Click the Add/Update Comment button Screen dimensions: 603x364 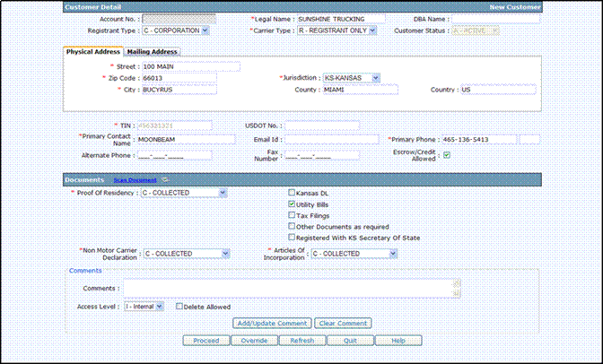(x=273, y=323)
